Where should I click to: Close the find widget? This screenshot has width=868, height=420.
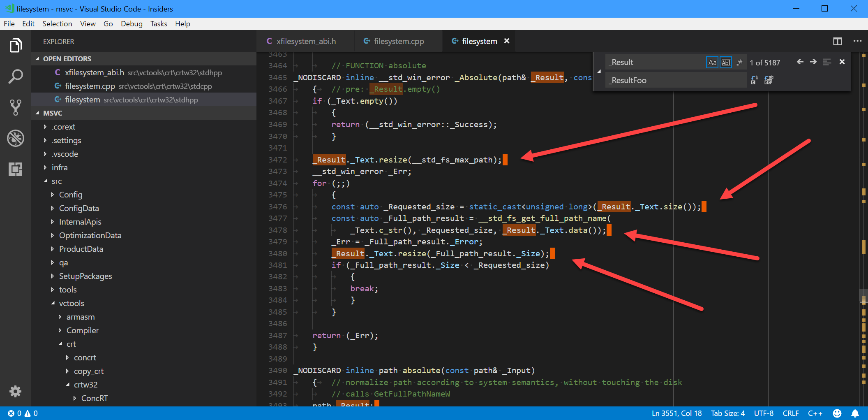[842, 62]
